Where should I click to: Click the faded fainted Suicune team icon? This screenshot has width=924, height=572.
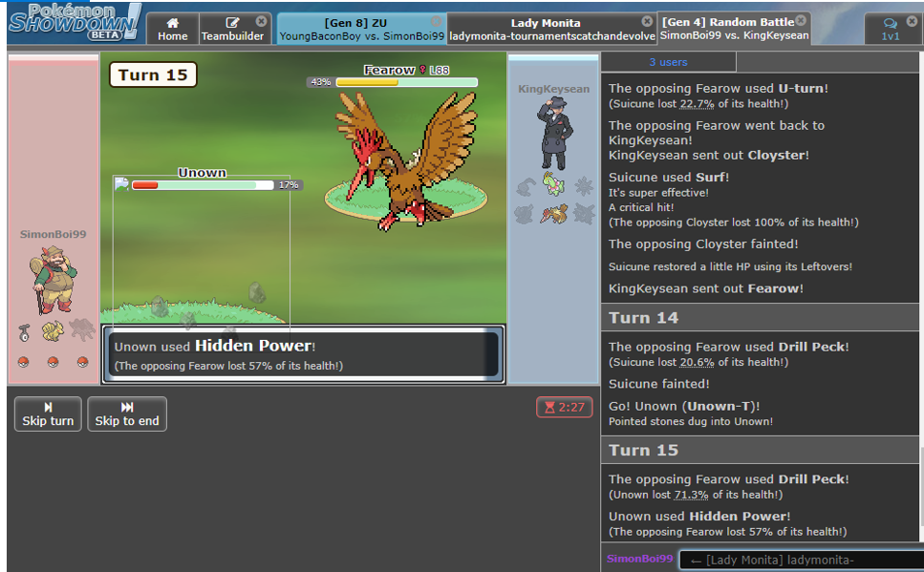point(82,329)
